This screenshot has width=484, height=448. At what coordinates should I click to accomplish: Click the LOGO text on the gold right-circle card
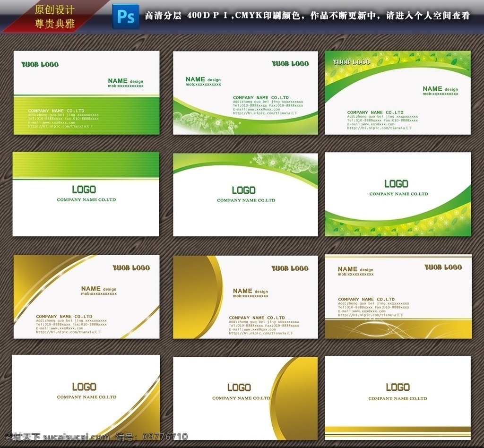point(239,388)
